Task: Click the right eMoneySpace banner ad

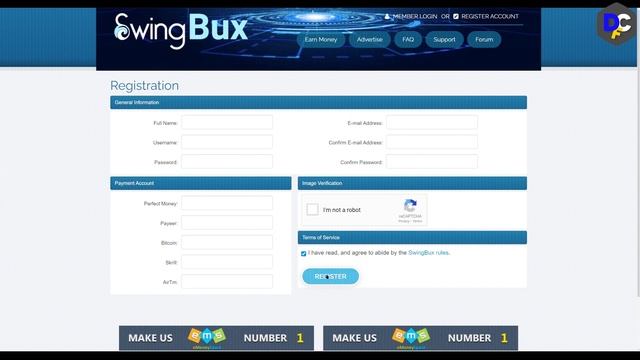Action: tap(420, 338)
